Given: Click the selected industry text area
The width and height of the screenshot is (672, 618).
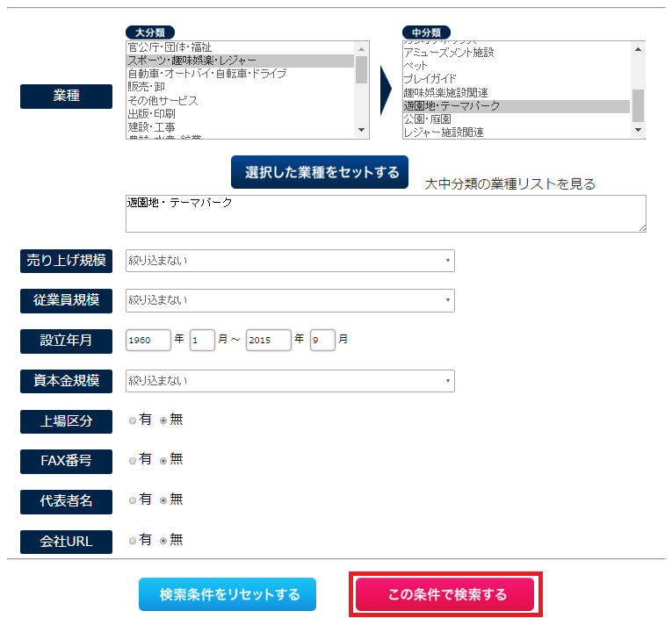Looking at the screenshot, I should click(386, 213).
